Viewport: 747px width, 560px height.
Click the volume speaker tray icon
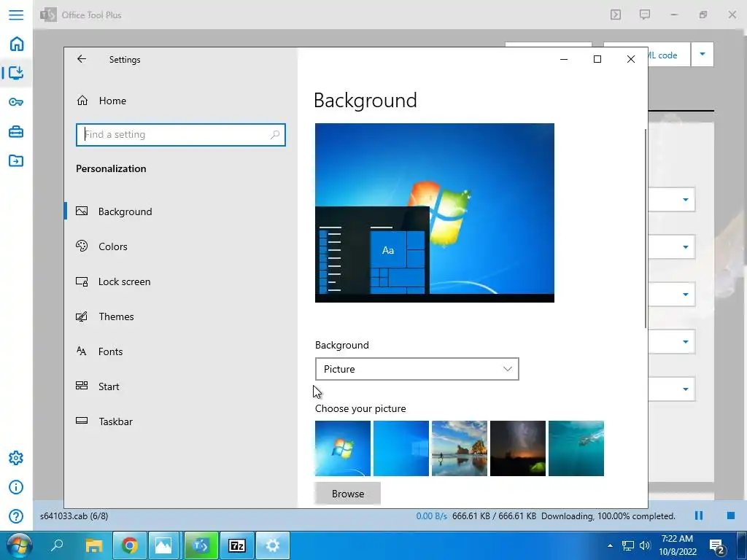click(645, 545)
